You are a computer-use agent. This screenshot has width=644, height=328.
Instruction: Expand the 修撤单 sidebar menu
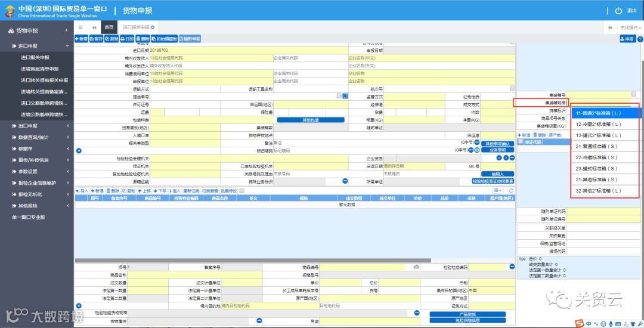[37, 148]
